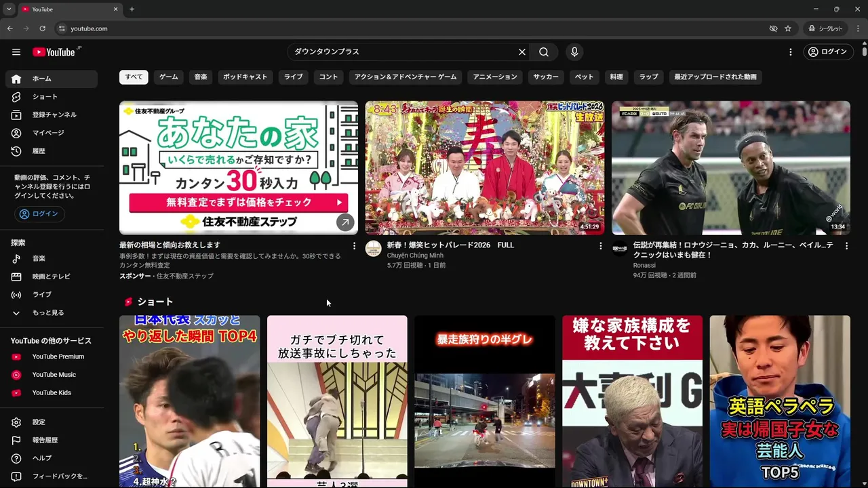The height and width of the screenshot is (488, 868).
Task: Open 設定 in sidebar
Action: (52, 422)
